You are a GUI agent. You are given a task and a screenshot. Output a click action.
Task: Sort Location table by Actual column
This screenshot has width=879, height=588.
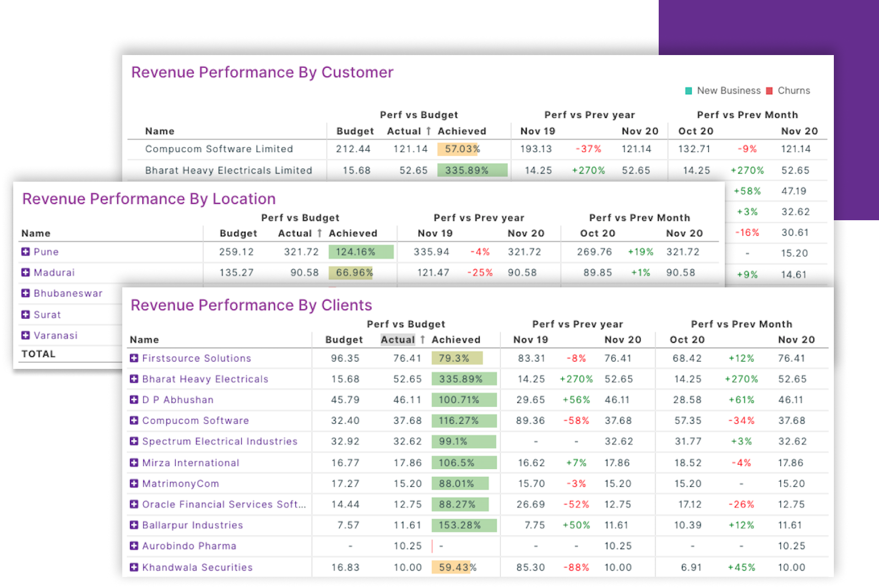(295, 233)
